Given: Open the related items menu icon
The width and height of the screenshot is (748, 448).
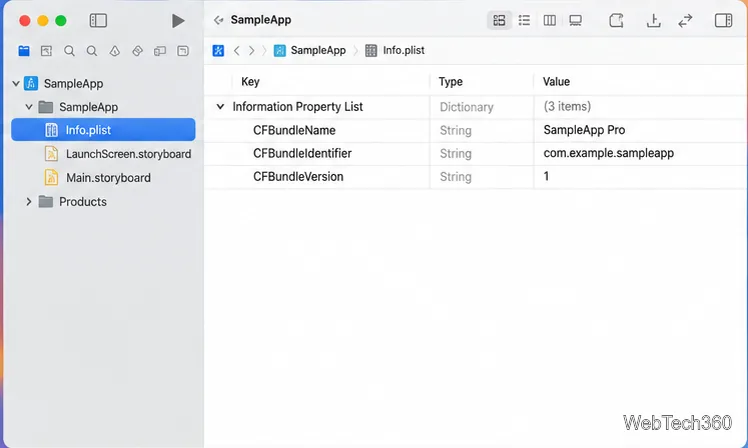Looking at the screenshot, I should coord(218,51).
